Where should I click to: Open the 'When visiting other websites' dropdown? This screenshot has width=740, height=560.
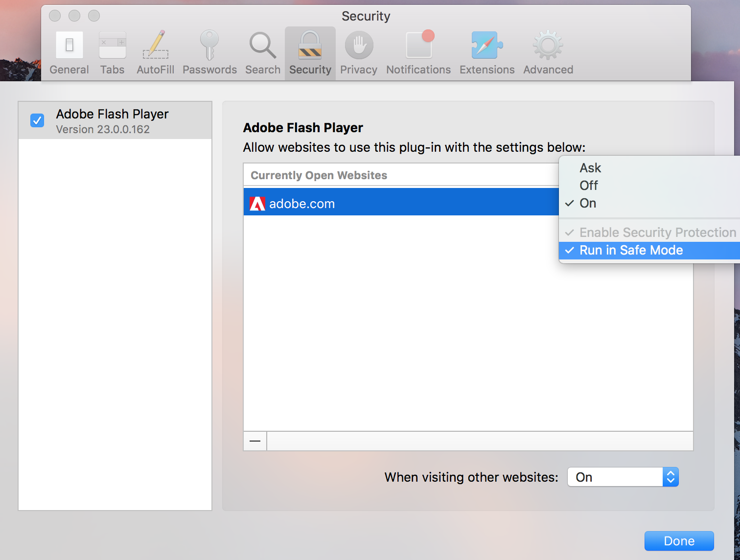(623, 477)
